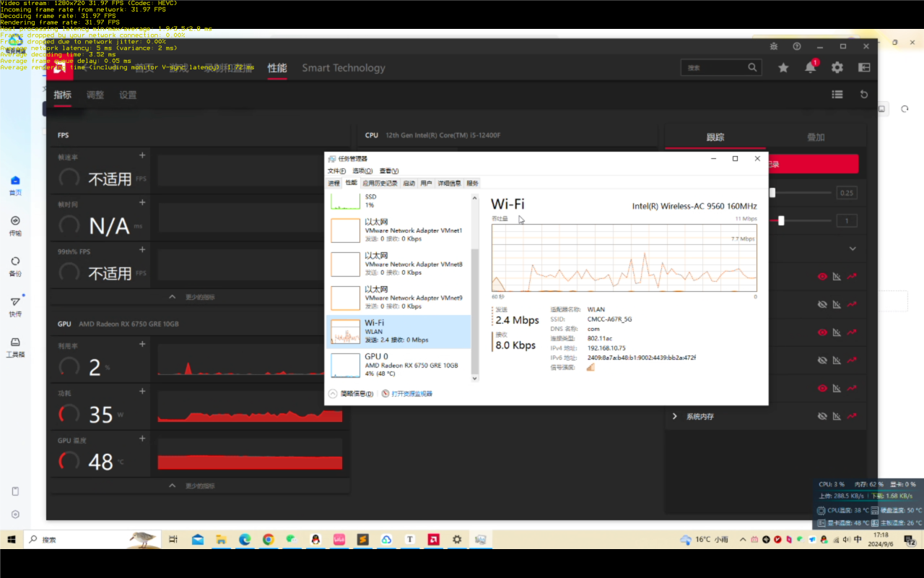This screenshot has height=578, width=924.
Task: Click plus icon on 功耗 tile
Action: tap(142, 392)
